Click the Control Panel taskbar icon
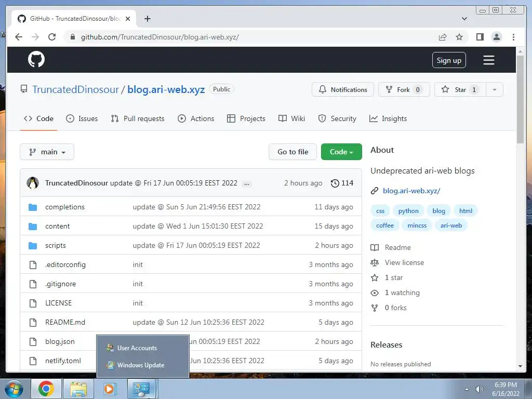532x399 pixels. pos(141,389)
